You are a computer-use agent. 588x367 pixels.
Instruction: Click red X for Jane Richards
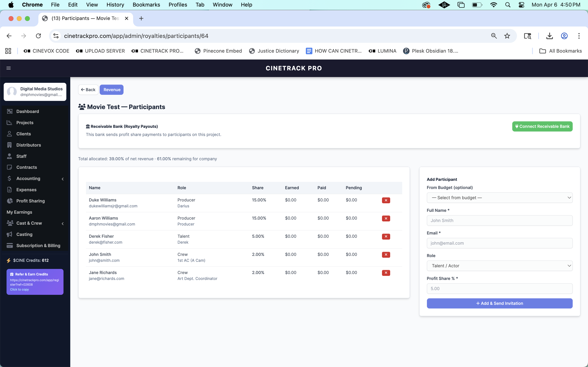(x=386, y=273)
